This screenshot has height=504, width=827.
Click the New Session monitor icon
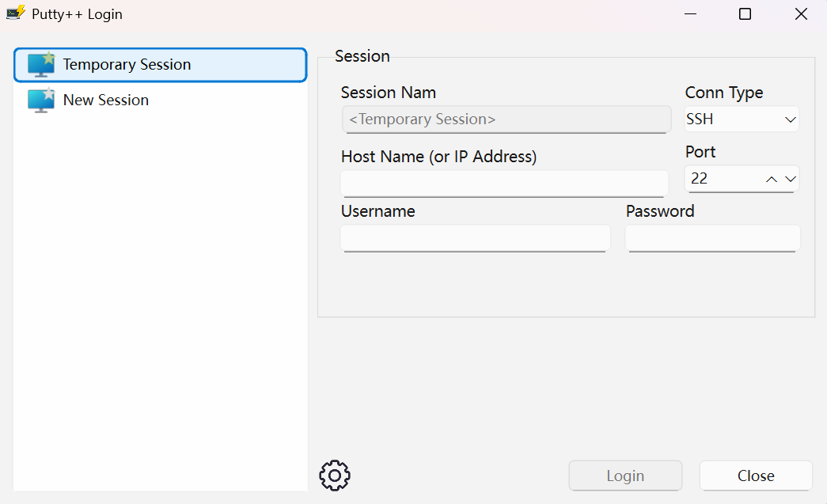41,100
